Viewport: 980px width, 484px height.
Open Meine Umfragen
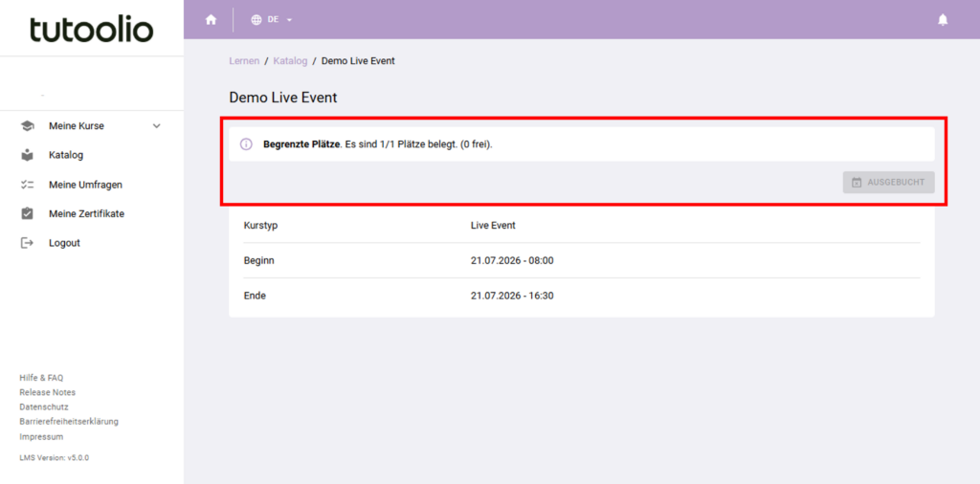[x=85, y=185]
